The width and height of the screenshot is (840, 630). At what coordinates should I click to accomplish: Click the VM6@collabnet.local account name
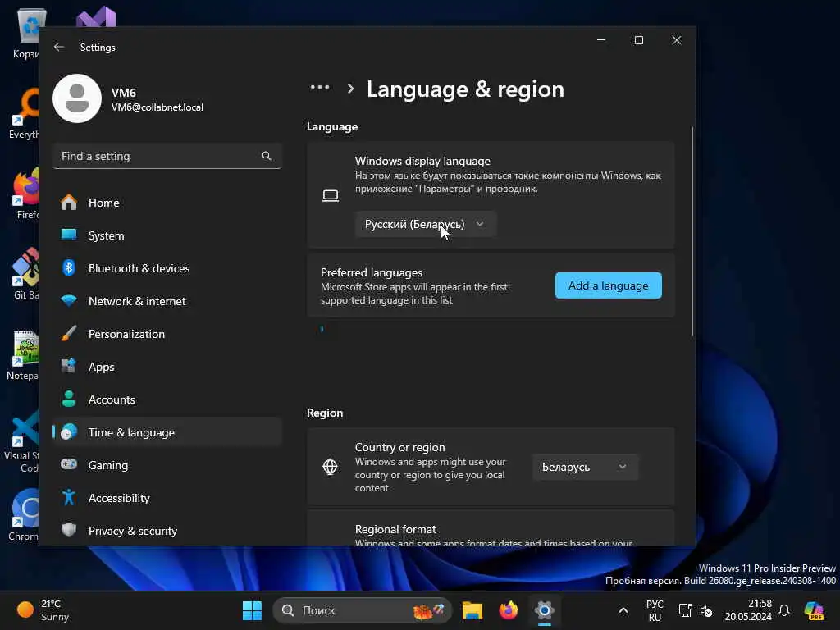point(157,107)
